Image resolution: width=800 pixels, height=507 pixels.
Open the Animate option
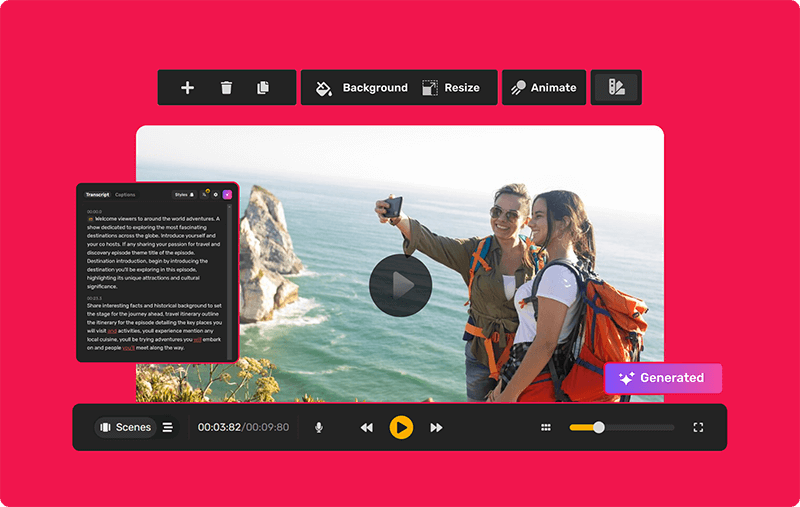point(543,88)
